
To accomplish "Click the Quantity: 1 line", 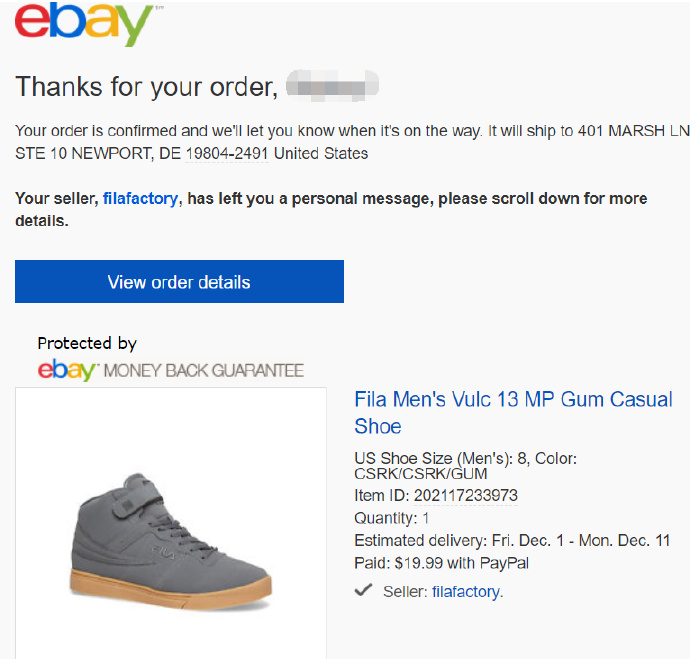I will [x=391, y=518].
